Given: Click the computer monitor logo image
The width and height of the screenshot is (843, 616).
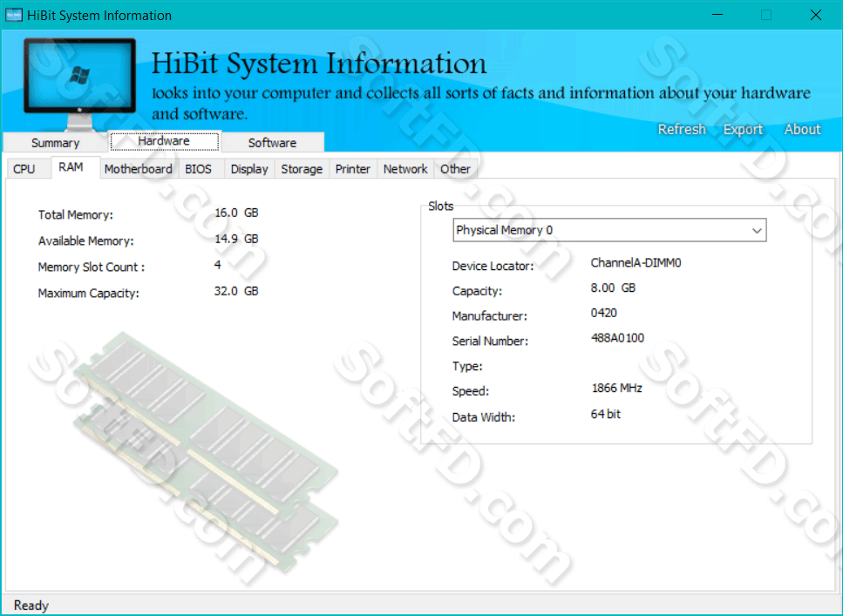Looking at the screenshot, I should pyautogui.click(x=79, y=84).
